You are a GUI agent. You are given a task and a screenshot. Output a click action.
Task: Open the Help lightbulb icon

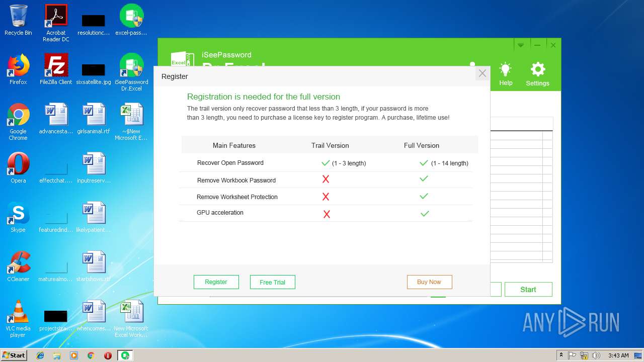(506, 74)
